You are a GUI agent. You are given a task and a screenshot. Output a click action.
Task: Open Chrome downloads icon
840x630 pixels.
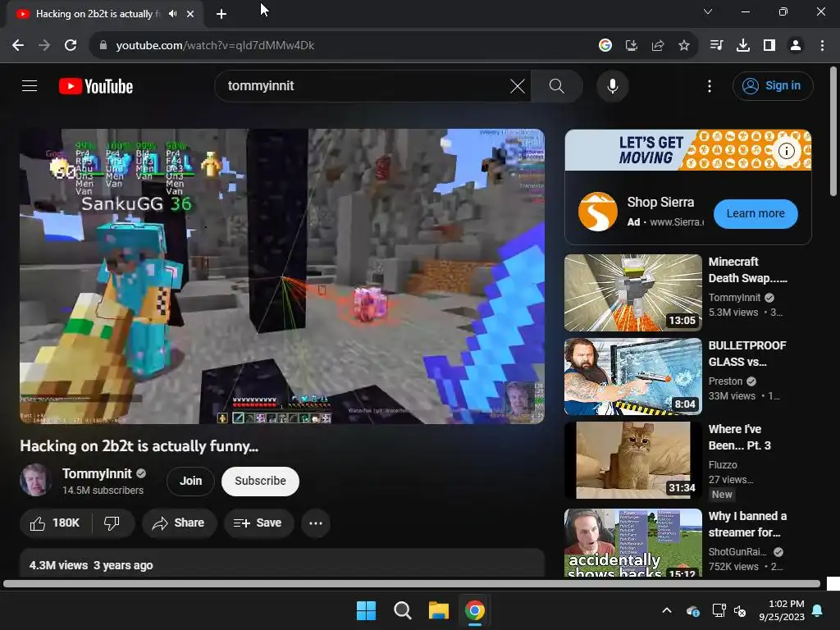pos(743,46)
